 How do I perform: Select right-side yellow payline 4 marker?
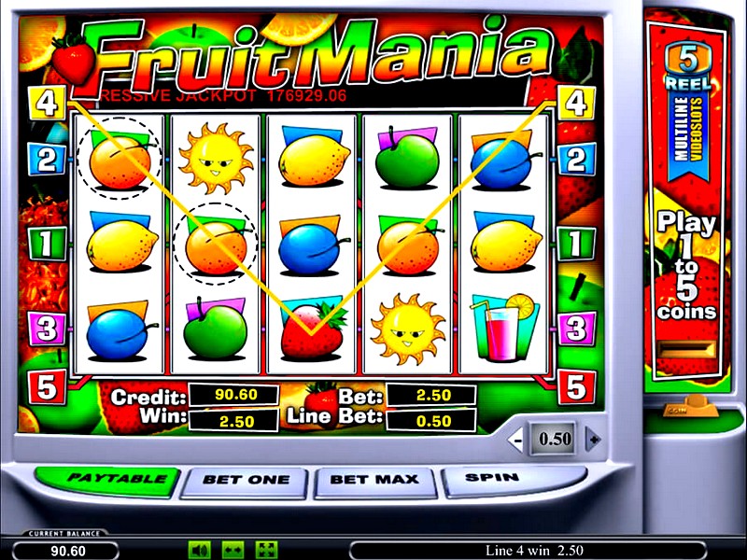576,103
